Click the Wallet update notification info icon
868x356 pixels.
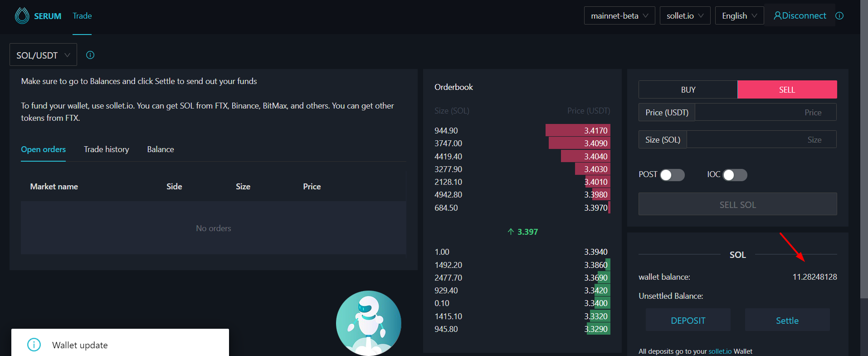(x=34, y=345)
